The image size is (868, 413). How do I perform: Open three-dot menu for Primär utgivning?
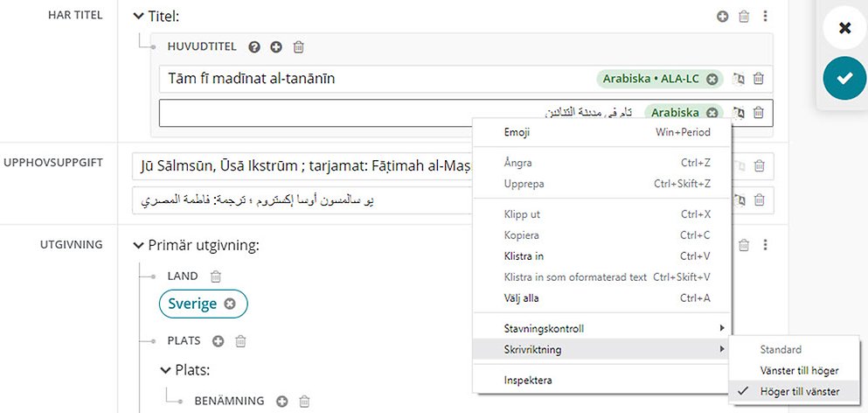[x=765, y=245]
